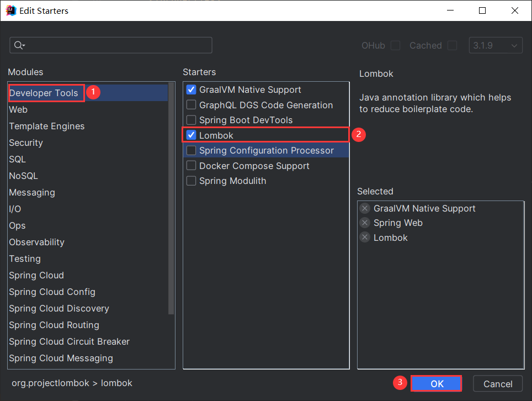Toggle the Lombok checkbox
Image resolution: width=532 pixels, height=401 pixels.
[191, 135]
